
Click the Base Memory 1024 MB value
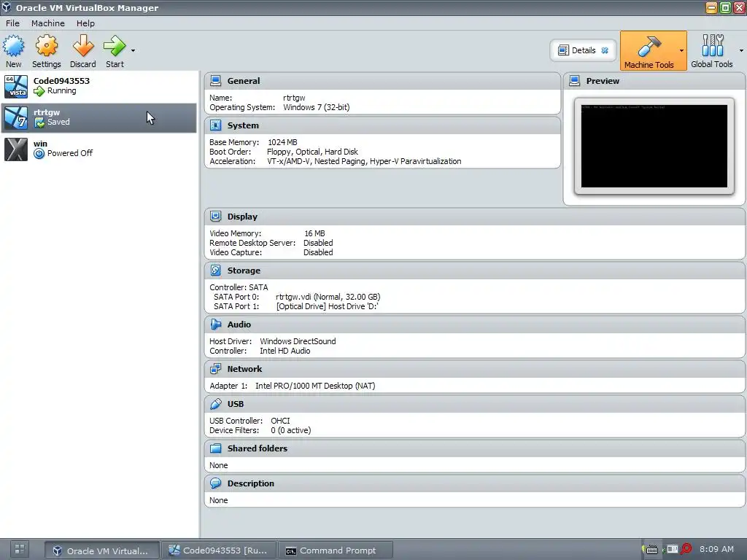coord(282,142)
